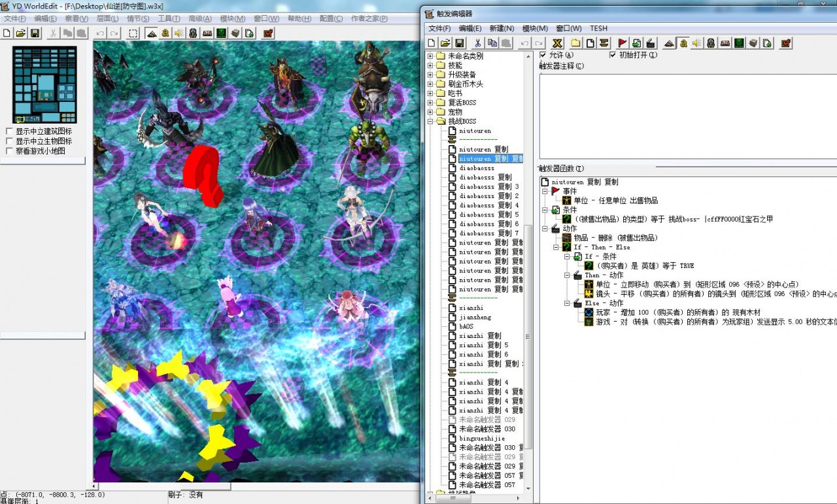Click the 触发器注释 comment text box

point(688,115)
